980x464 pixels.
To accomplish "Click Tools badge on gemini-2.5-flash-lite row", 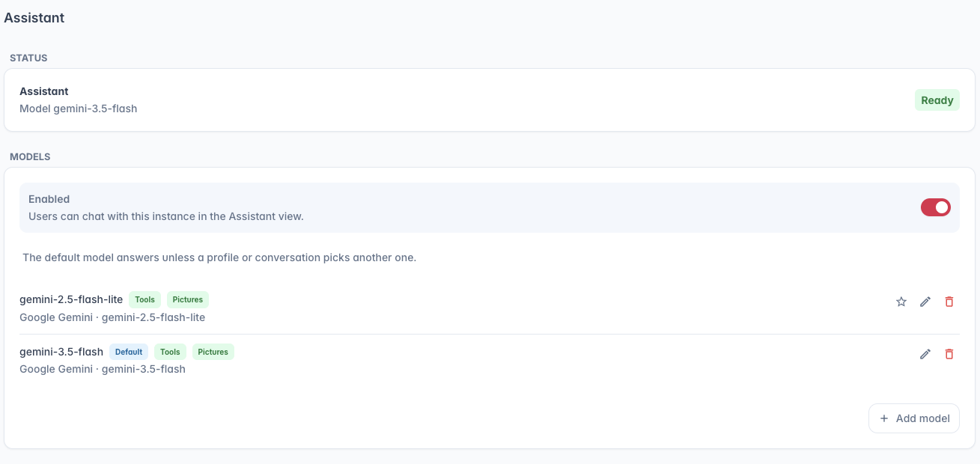I will [145, 299].
